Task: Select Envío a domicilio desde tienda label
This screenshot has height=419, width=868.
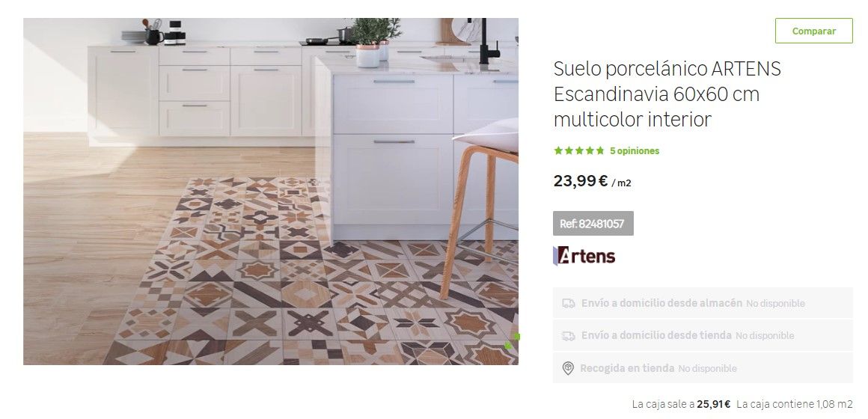Action: 656,335
